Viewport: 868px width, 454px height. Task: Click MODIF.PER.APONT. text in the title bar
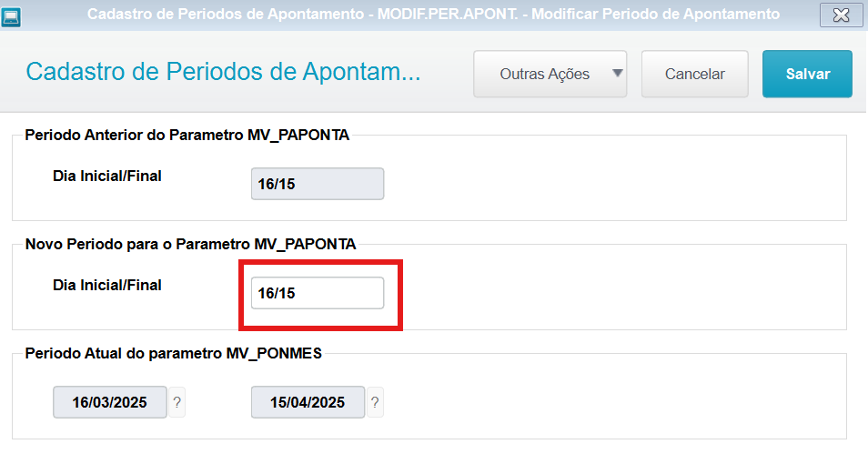(x=448, y=14)
